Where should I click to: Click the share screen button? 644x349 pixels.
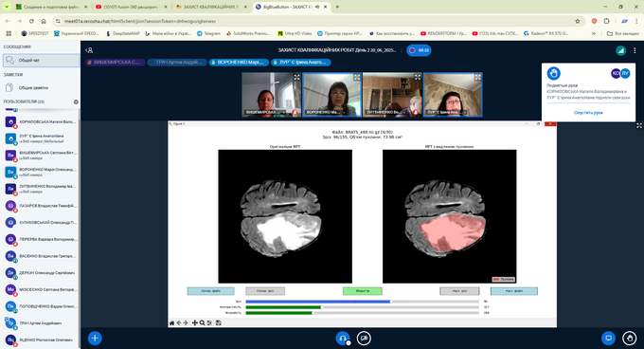click(x=608, y=338)
